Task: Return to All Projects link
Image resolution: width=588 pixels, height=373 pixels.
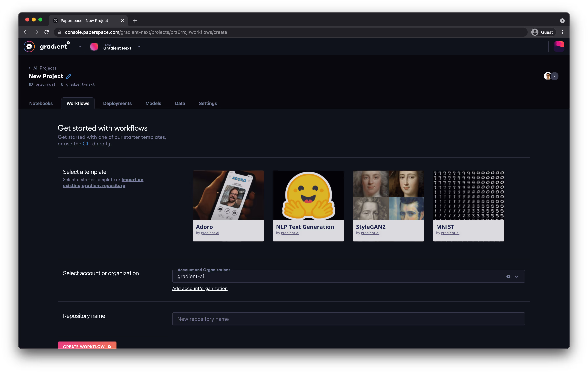Action: 42,68
